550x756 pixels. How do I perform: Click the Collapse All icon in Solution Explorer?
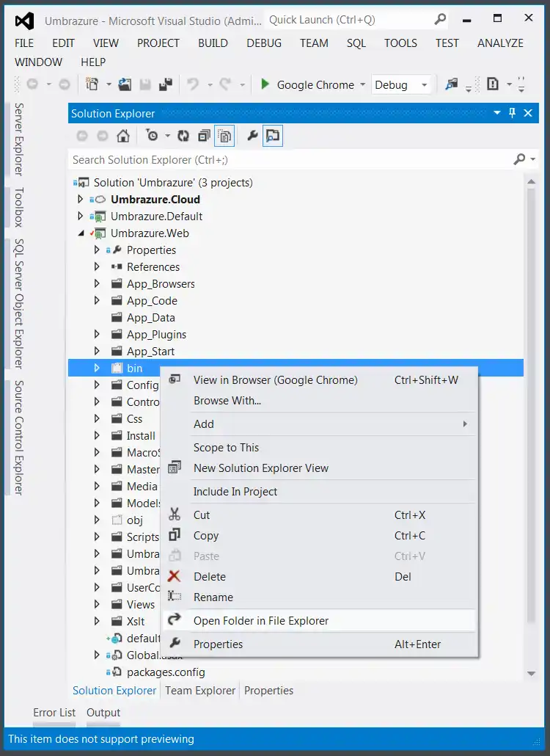click(204, 136)
